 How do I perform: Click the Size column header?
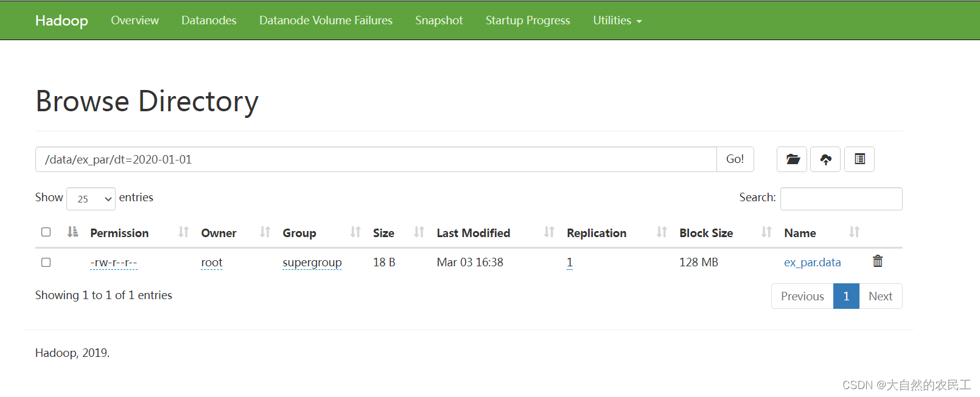click(x=383, y=233)
